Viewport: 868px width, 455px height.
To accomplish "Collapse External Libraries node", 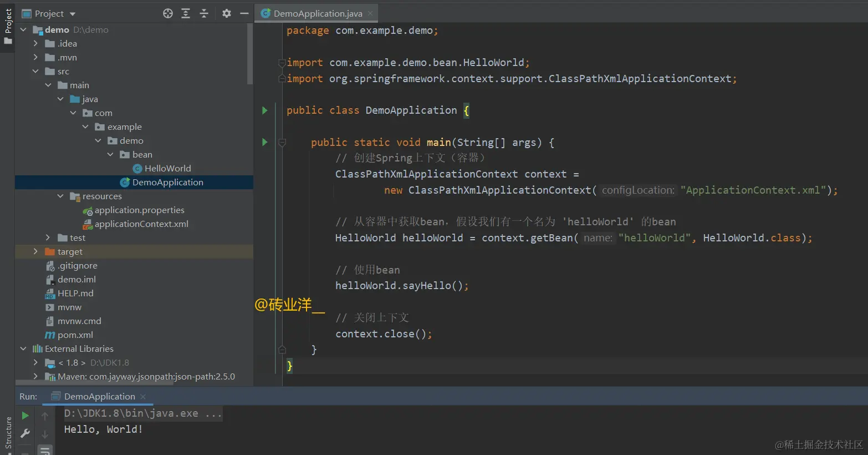I will (23, 348).
